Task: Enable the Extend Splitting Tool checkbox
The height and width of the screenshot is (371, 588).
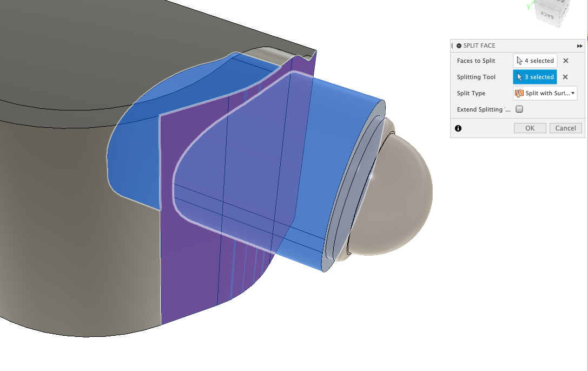Action: click(x=519, y=109)
